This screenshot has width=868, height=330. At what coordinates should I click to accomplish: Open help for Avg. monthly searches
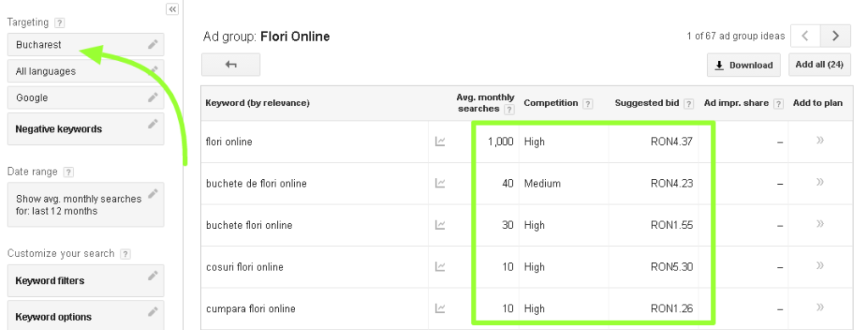click(x=509, y=109)
